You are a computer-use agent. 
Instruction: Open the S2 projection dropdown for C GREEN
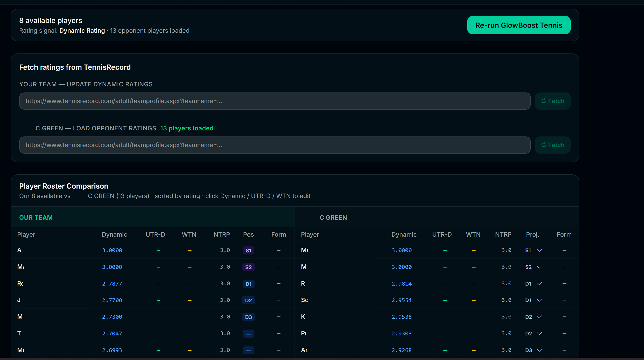pos(533,267)
